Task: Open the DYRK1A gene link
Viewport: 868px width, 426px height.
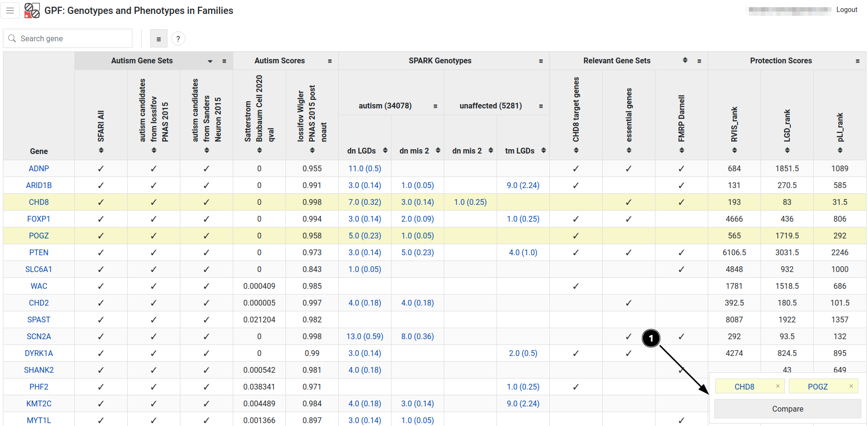Action: click(x=39, y=353)
